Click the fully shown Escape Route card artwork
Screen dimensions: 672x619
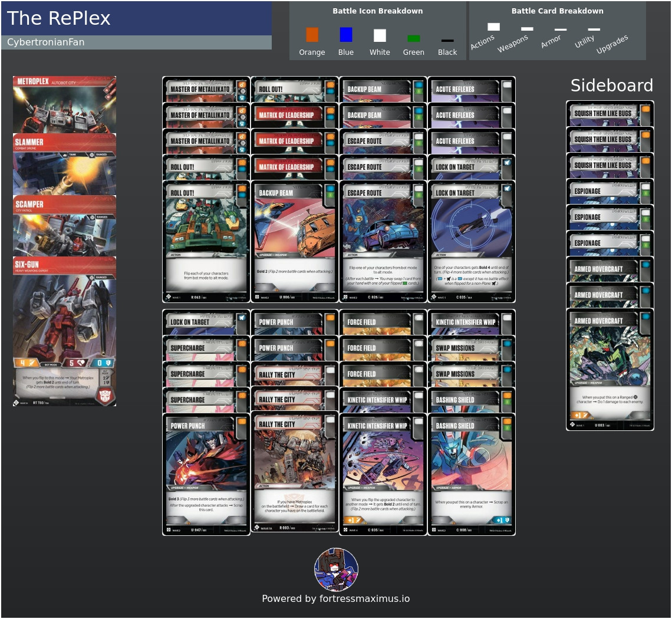coord(383,226)
